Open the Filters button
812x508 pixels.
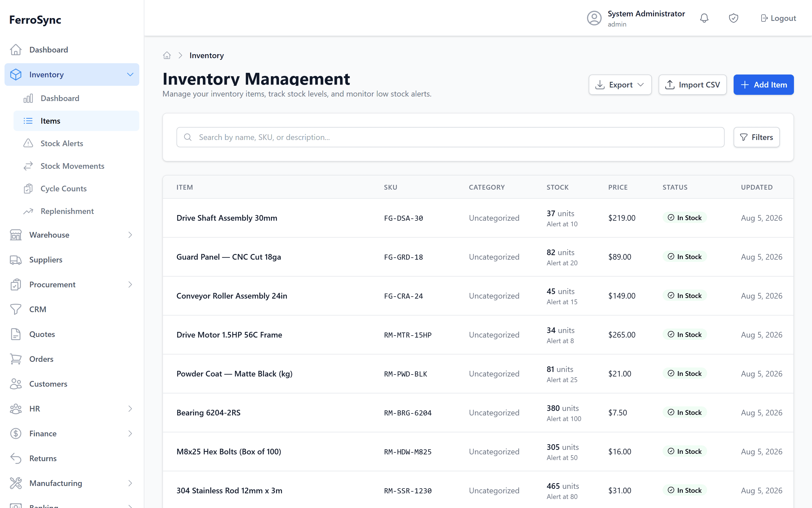click(x=756, y=137)
